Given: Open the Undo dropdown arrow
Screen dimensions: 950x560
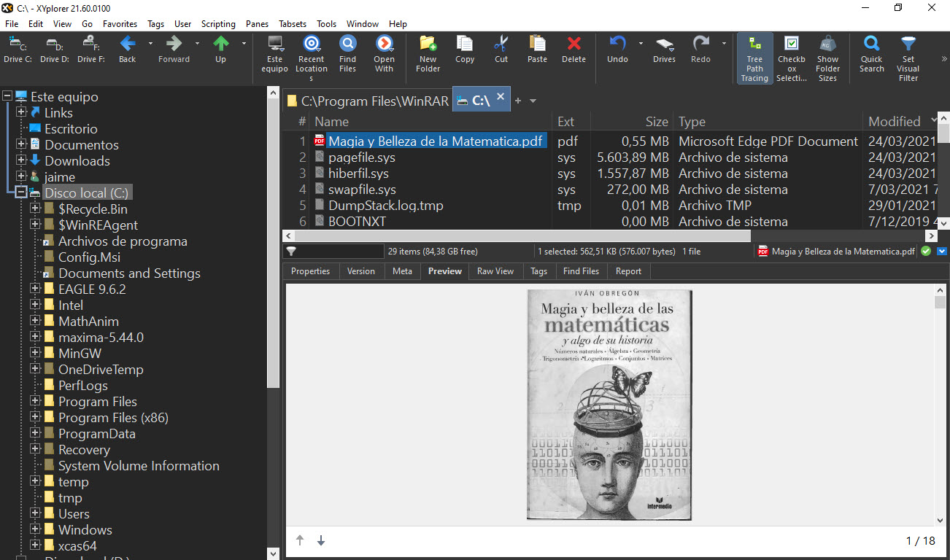Looking at the screenshot, I should point(641,43).
